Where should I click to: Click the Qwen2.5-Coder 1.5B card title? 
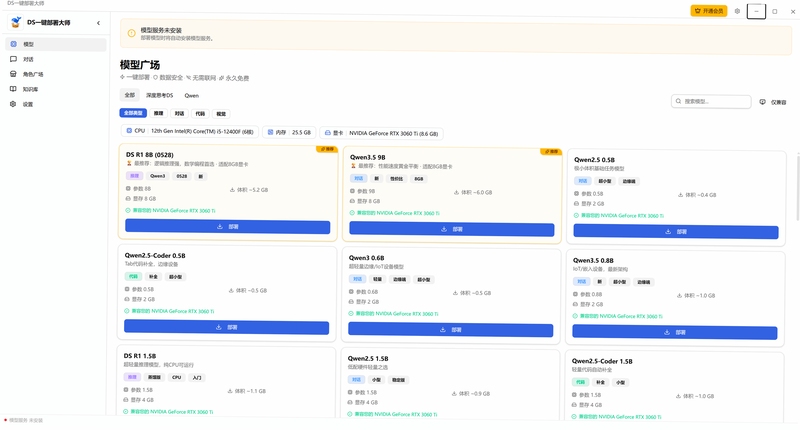pyautogui.click(x=602, y=361)
